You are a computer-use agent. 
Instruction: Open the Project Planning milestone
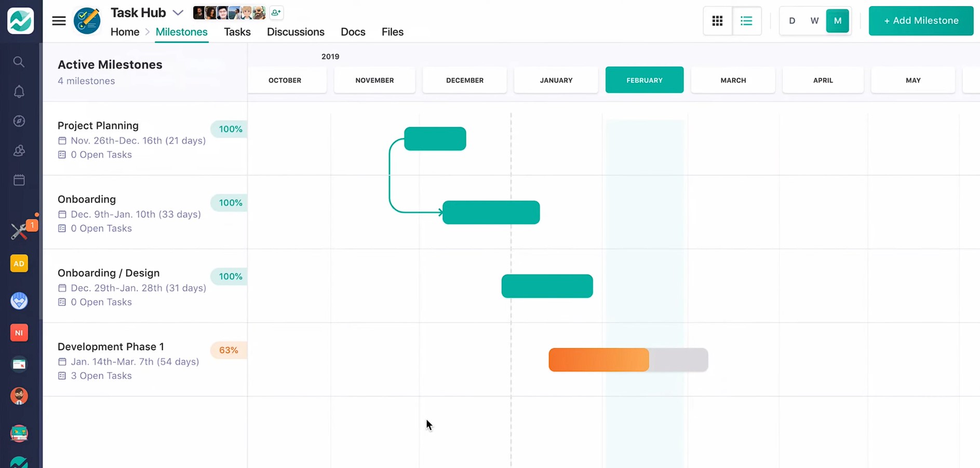[x=98, y=126]
